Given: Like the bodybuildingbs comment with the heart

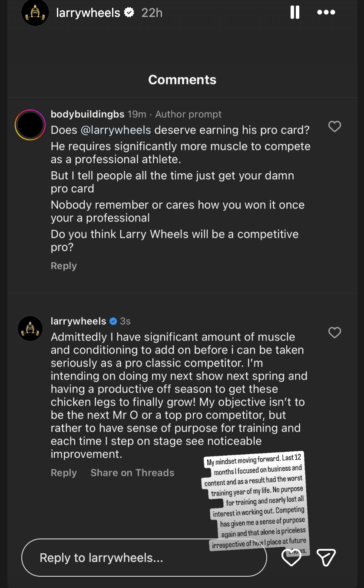Looking at the screenshot, I should [x=334, y=127].
